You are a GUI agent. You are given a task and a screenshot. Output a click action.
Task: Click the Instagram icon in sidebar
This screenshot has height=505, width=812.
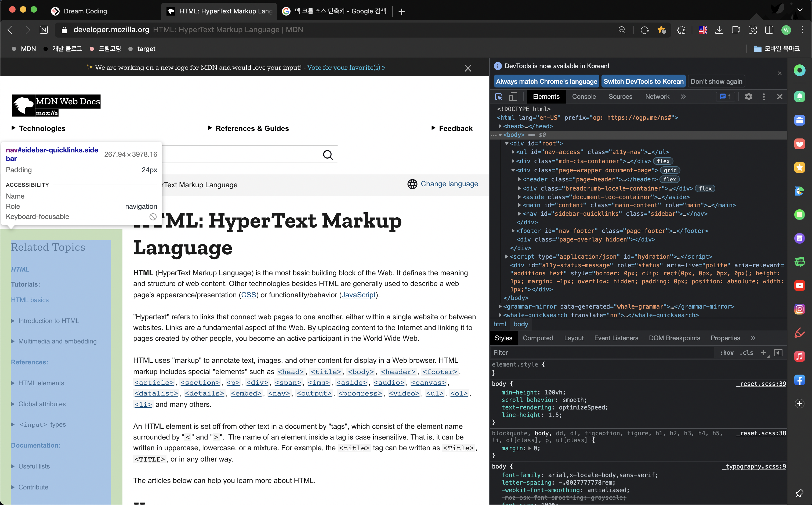tap(799, 309)
